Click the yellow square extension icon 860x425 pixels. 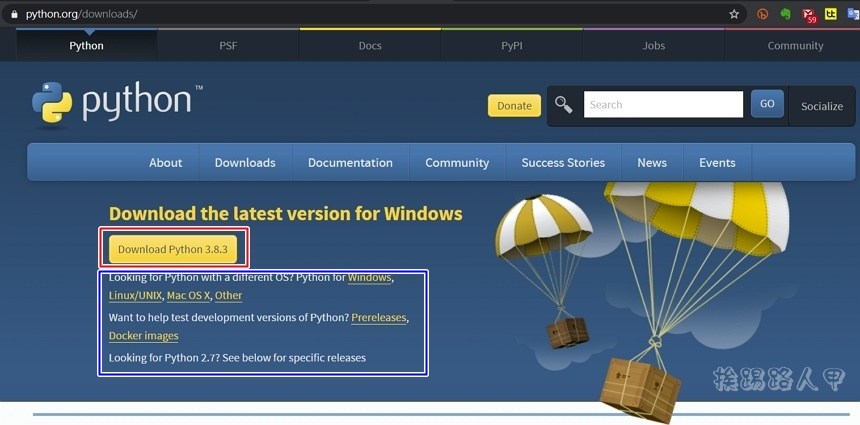(x=831, y=14)
